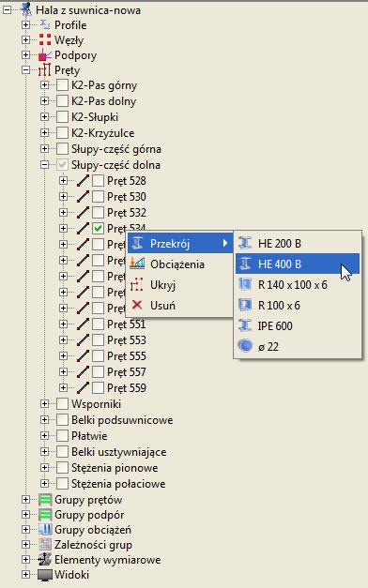Click the Węzły red nodes icon
The image size is (368, 588).
(x=45, y=39)
